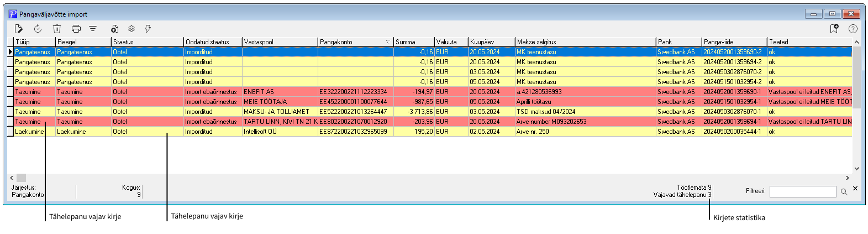
Task: Click reference 2024050302876070-2 cell
Action: 734,72
